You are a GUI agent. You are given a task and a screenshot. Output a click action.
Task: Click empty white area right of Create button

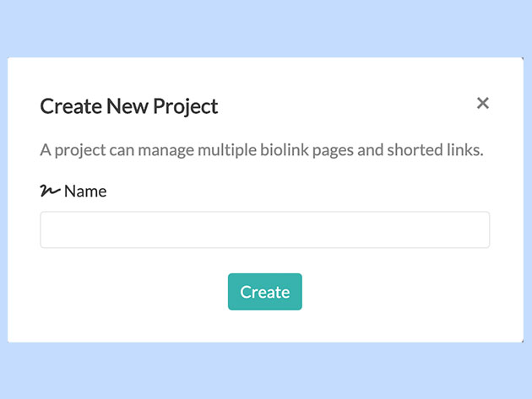[397, 292]
